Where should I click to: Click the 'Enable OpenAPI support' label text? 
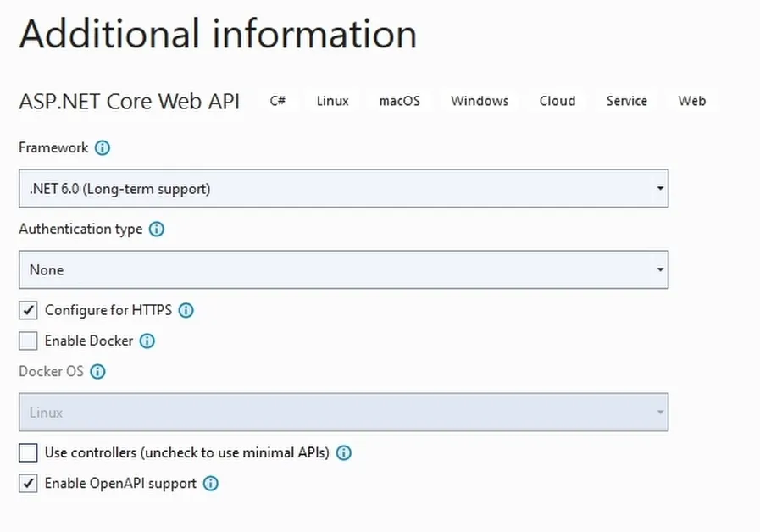coord(120,484)
